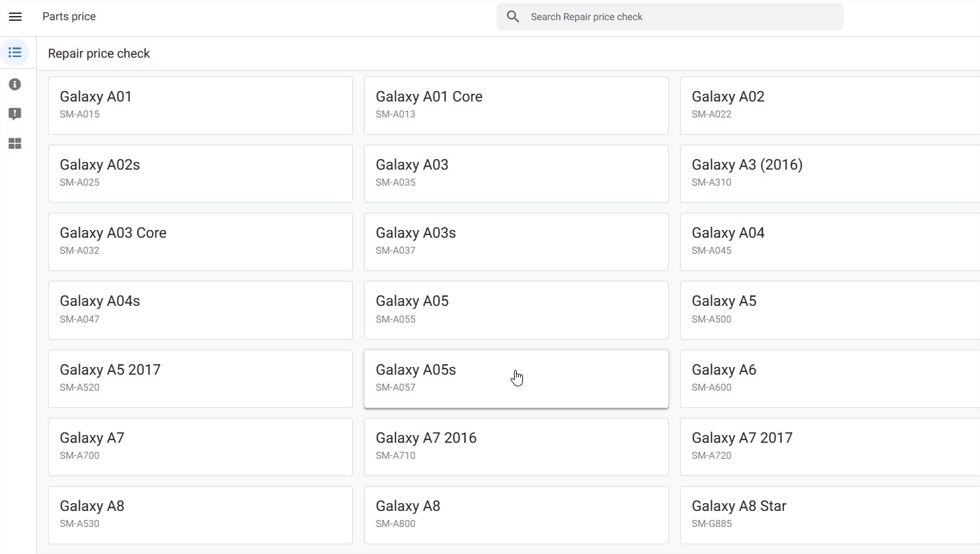Click the Repair price check heading

[x=99, y=54]
